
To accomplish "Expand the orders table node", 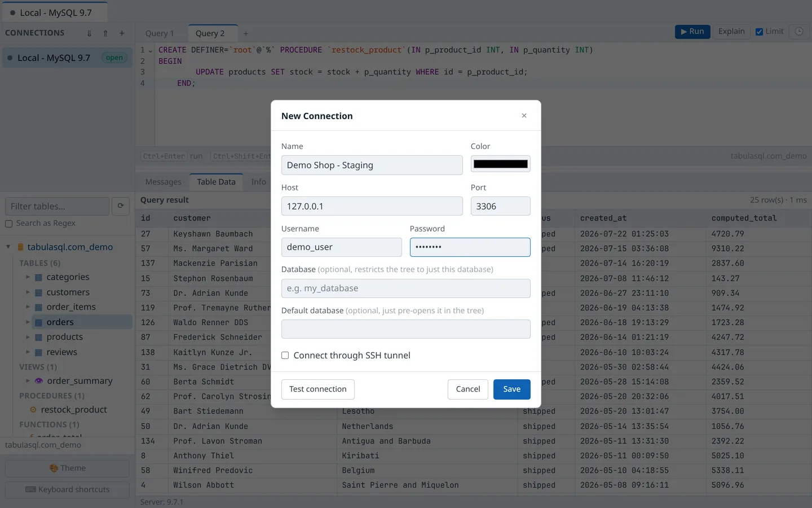I will [28, 322].
